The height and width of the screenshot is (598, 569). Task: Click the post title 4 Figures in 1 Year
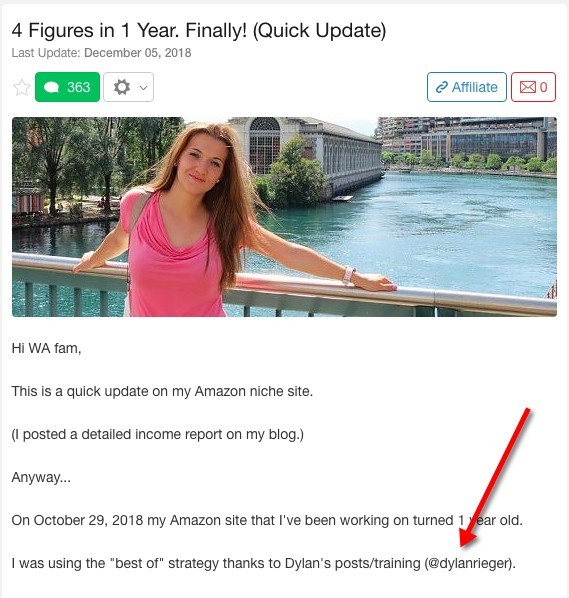click(x=199, y=30)
